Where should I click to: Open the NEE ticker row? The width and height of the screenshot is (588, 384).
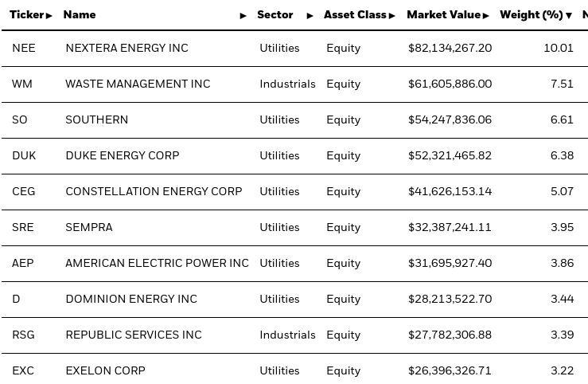(22, 48)
